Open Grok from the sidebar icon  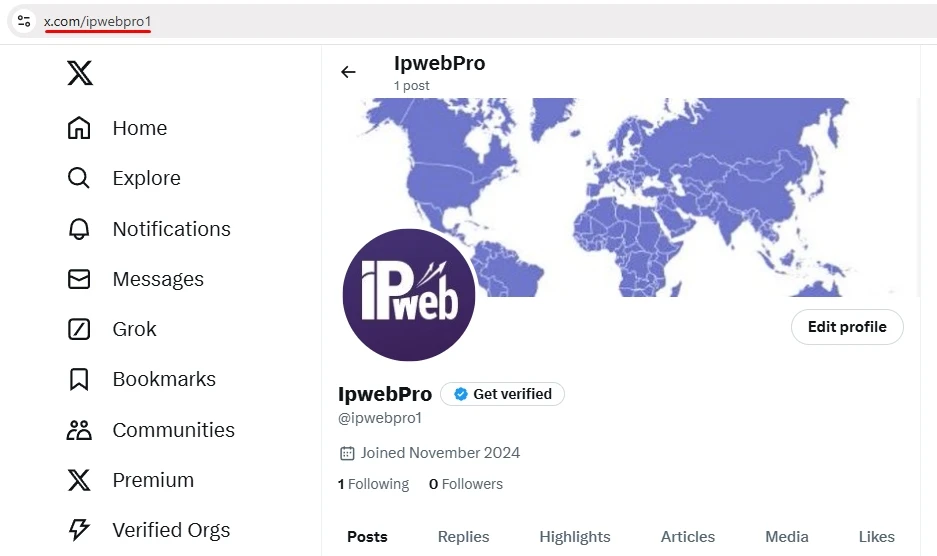[78, 329]
